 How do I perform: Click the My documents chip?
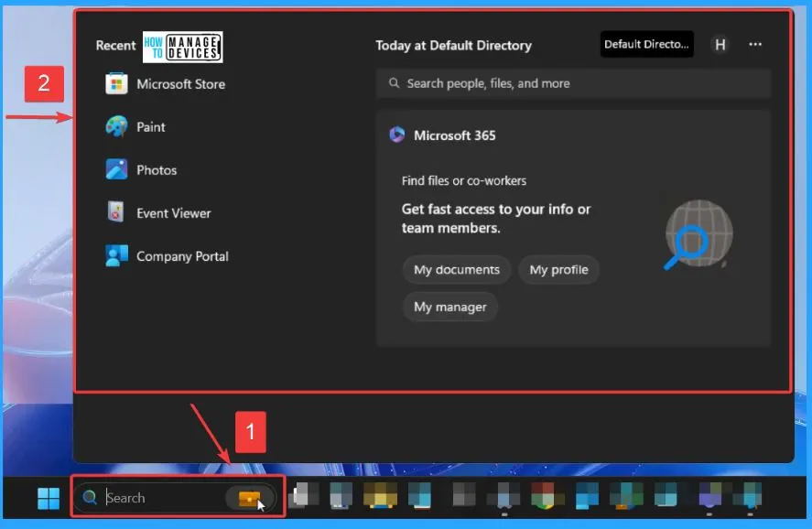coord(457,270)
